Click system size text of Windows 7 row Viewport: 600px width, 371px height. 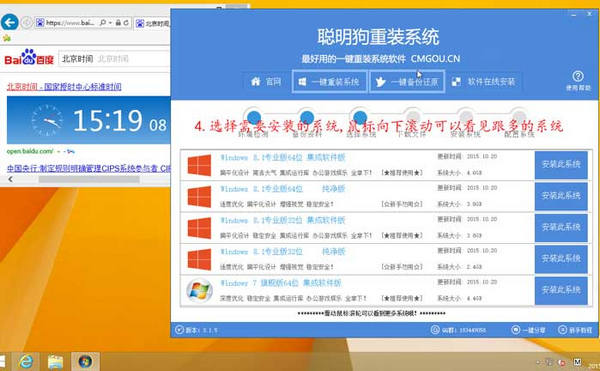coord(460,298)
